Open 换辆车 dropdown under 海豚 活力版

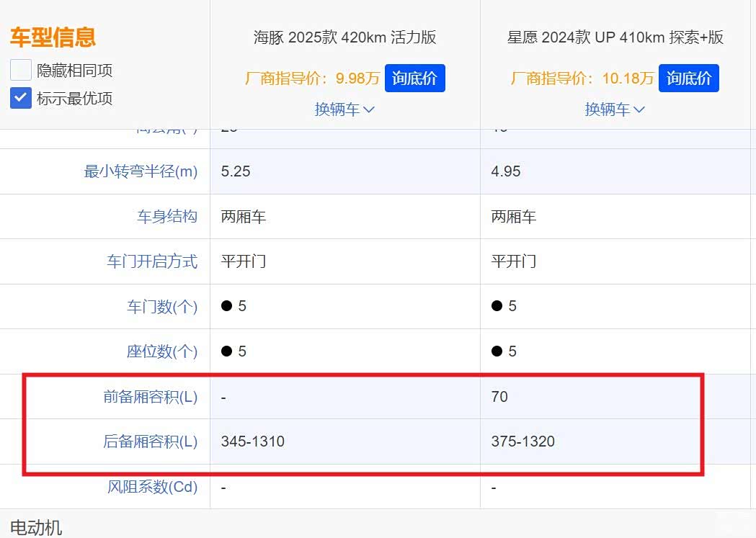344,109
